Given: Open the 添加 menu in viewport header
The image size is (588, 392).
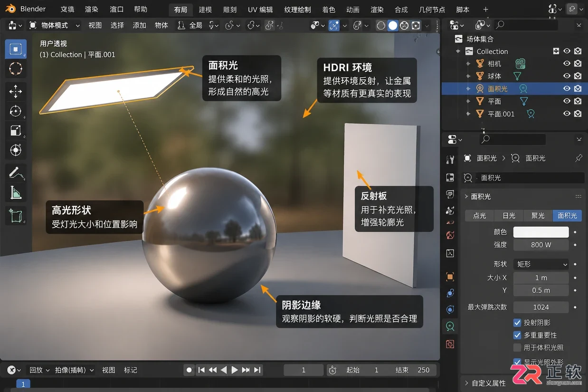Looking at the screenshot, I should (140, 25).
